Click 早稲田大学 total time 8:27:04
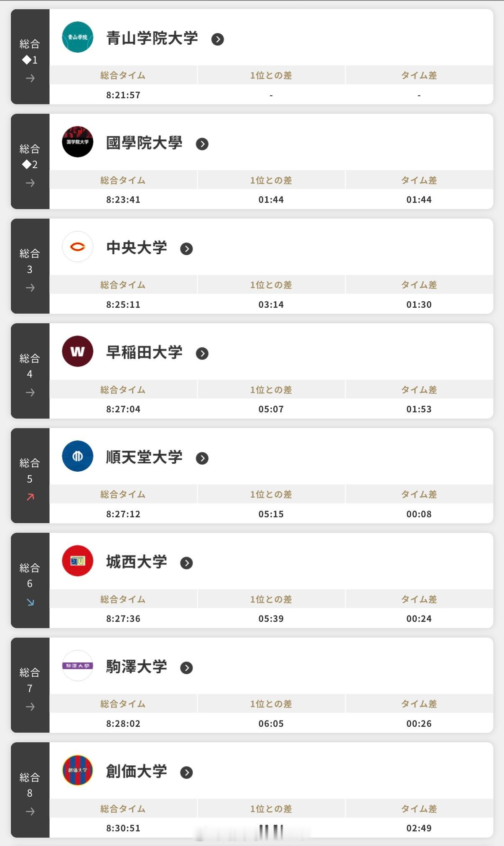This screenshot has height=846, width=504. click(x=123, y=409)
